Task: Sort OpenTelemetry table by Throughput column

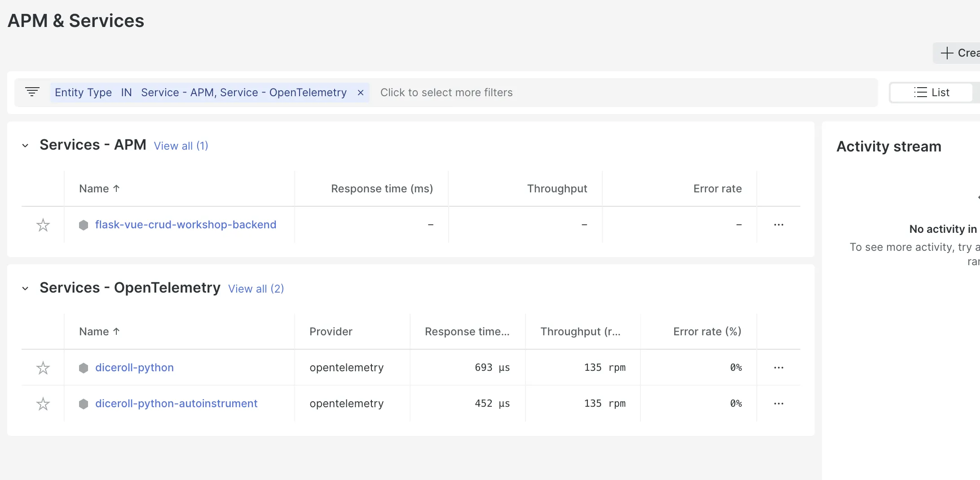Action: 580,332
